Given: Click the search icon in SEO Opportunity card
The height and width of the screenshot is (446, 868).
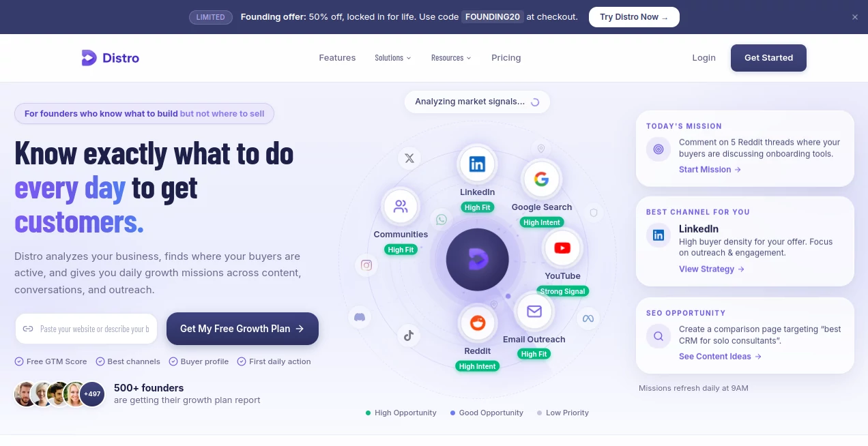Looking at the screenshot, I should (x=659, y=336).
